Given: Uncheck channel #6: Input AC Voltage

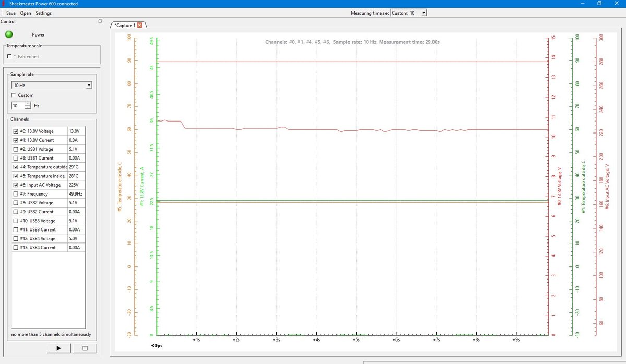Looking at the screenshot, I should click(15, 185).
